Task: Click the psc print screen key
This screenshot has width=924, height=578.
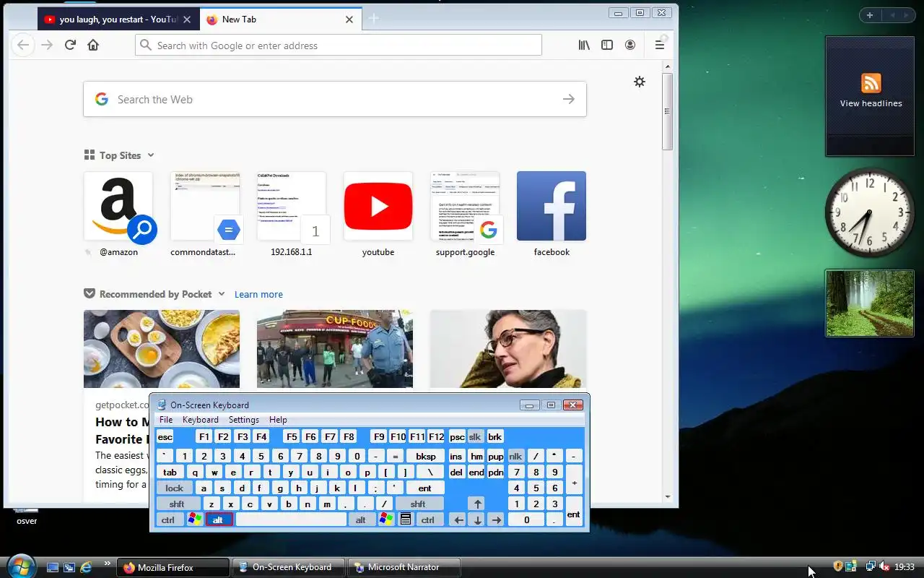Action: (457, 436)
